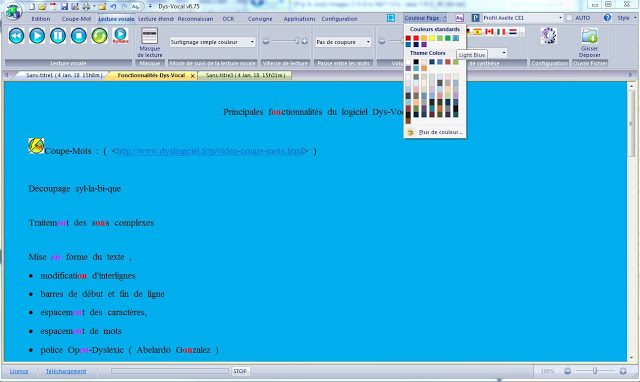Start vocal reading with Play button
Screen dimensions: 640x382
(x=37, y=36)
